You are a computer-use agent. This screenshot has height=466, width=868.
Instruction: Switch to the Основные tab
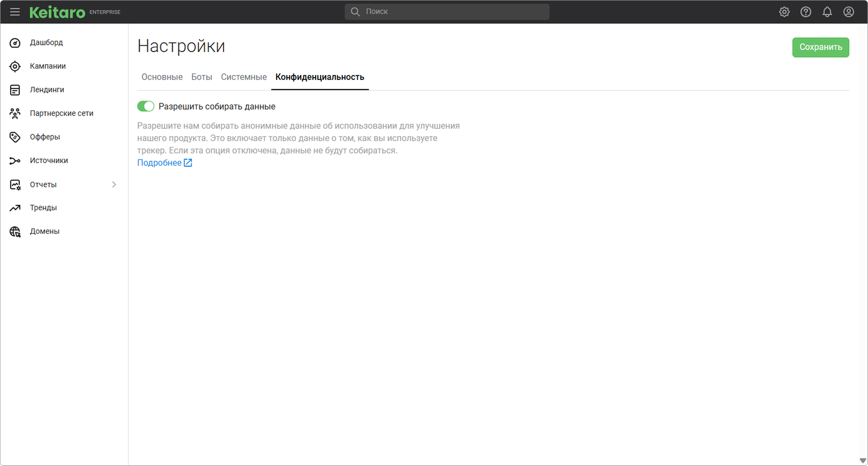click(162, 77)
